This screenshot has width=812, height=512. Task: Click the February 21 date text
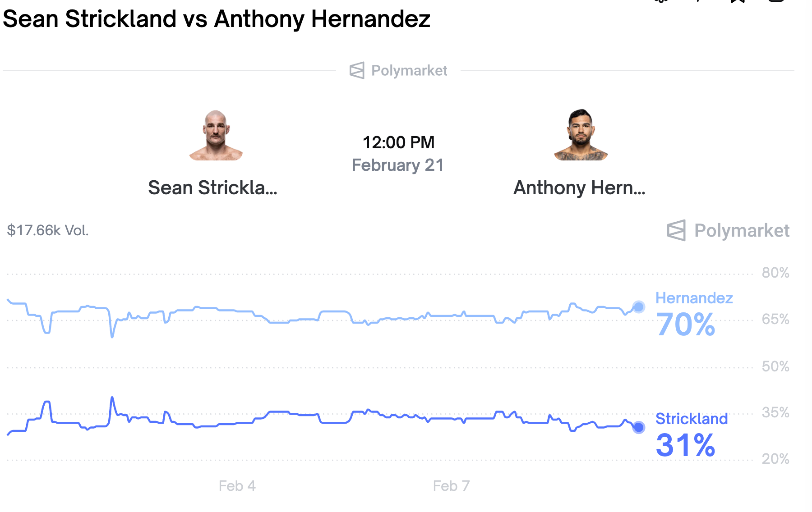coord(397,165)
